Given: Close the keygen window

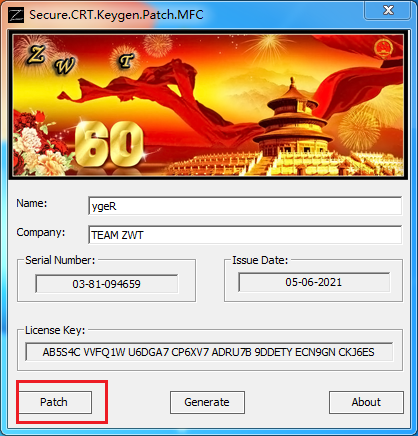Looking at the screenshot, I should [x=388, y=10].
